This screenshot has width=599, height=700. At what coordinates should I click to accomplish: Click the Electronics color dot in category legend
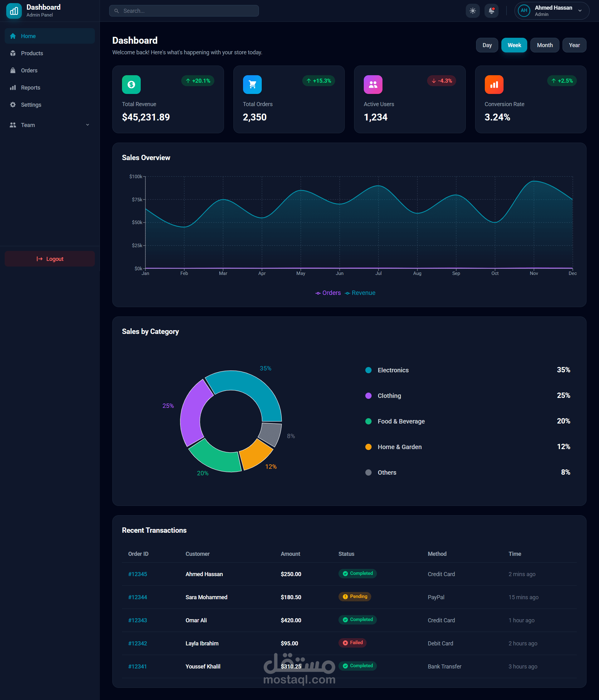tap(368, 370)
